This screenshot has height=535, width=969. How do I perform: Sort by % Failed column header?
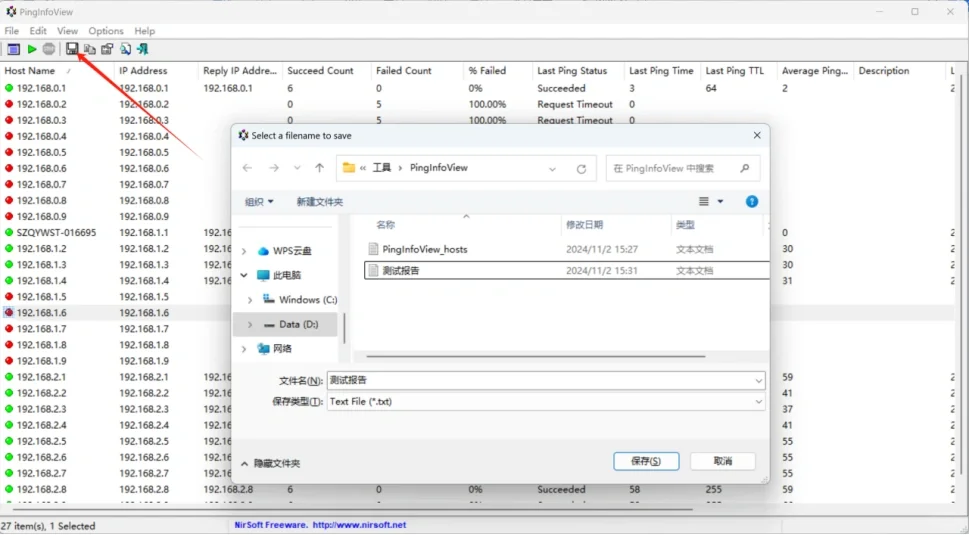pyautogui.click(x=487, y=71)
